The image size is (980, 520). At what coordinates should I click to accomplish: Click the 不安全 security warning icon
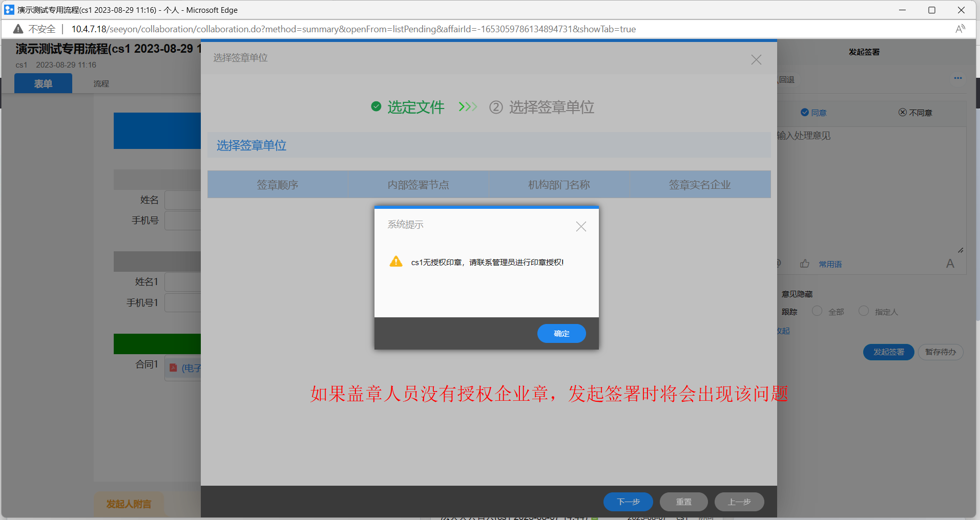pyautogui.click(x=18, y=29)
